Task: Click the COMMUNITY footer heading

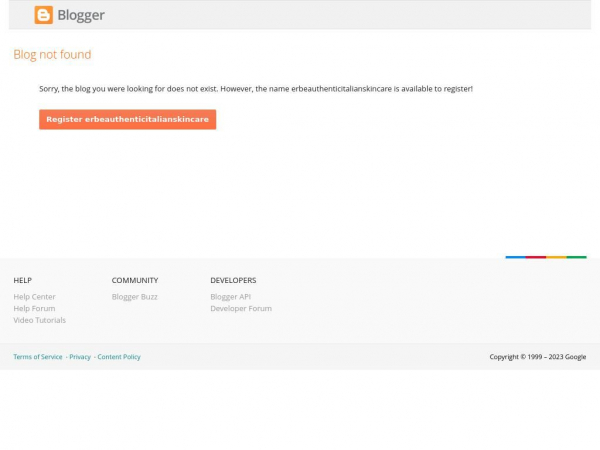Action: [135, 280]
